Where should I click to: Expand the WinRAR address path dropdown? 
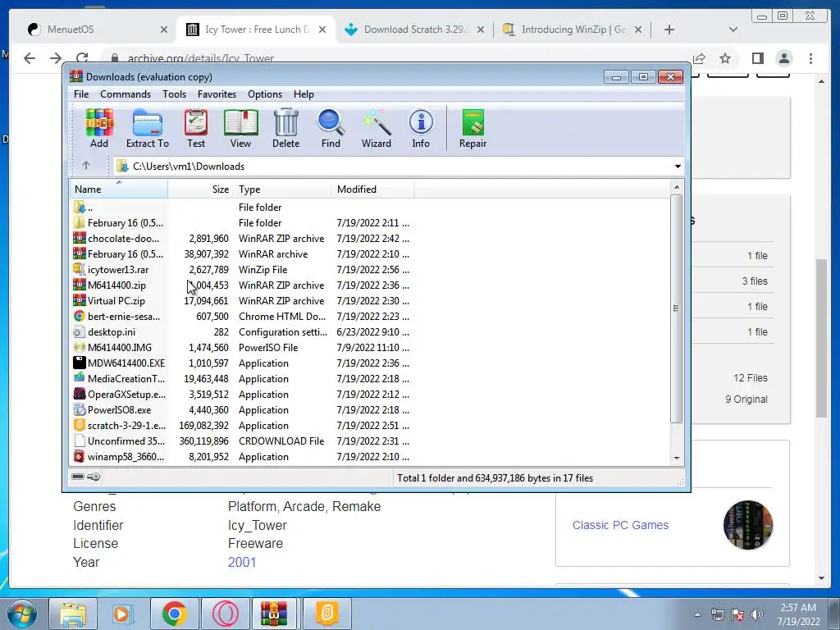(x=677, y=166)
